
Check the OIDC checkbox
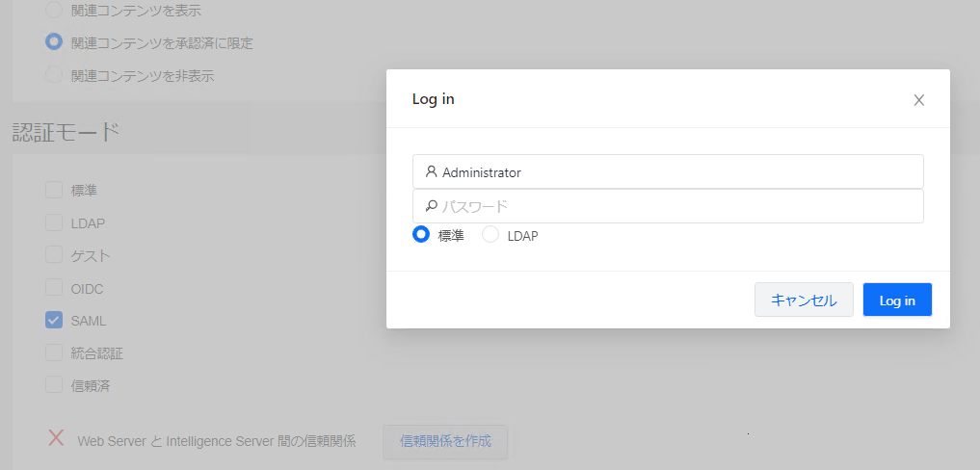tap(54, 287)
